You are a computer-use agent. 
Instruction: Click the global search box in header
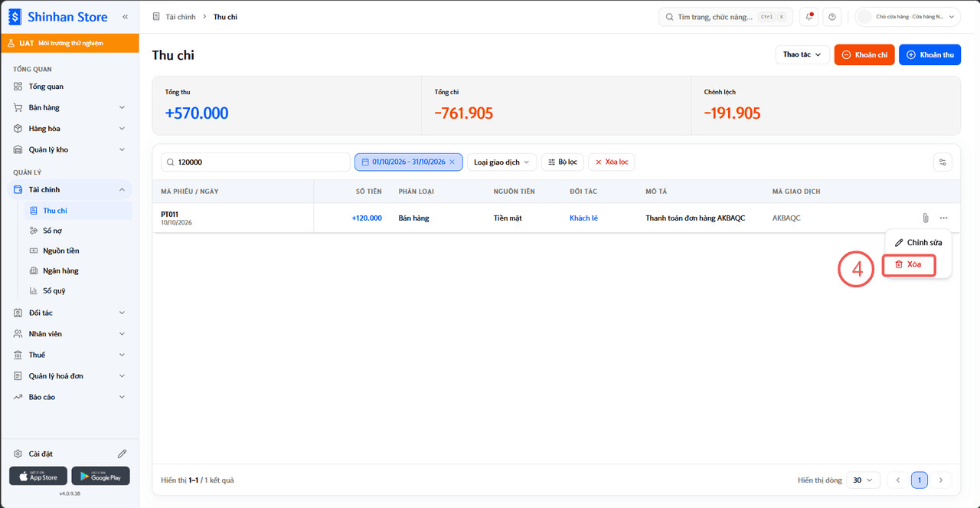click(726, 17)
